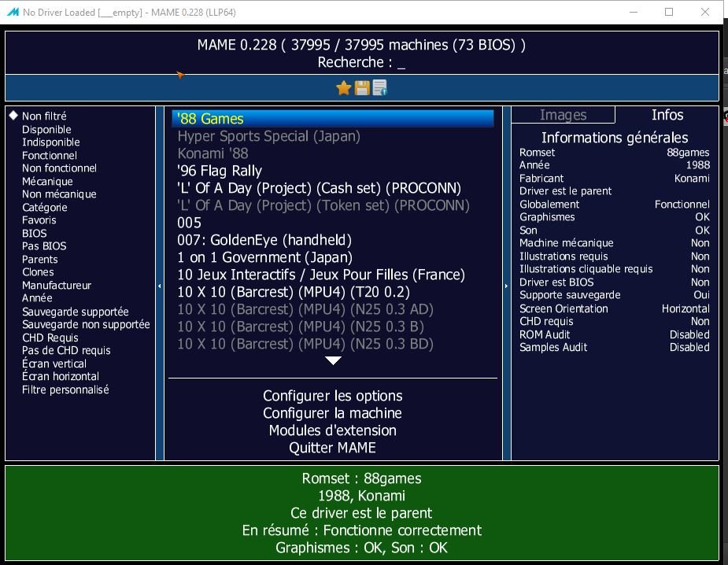This screenshot has height=565, width=728.
Task: Open the Catégorie filter
Action: click(x=45, y=207)
